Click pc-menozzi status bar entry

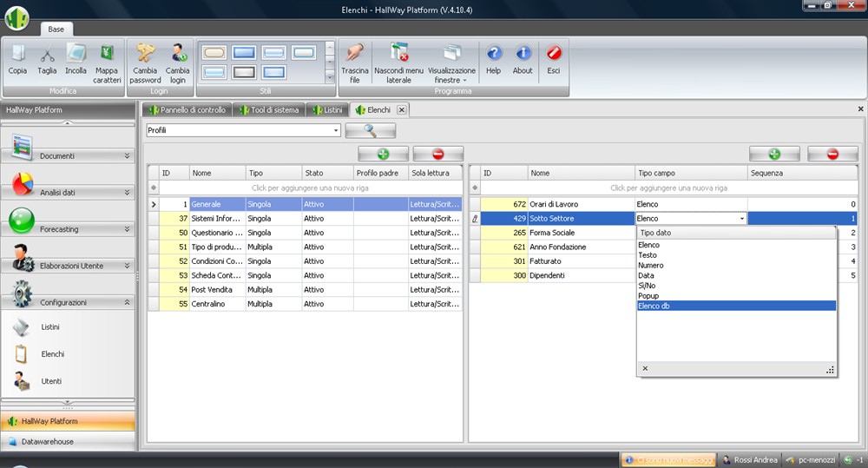[811, 460]
